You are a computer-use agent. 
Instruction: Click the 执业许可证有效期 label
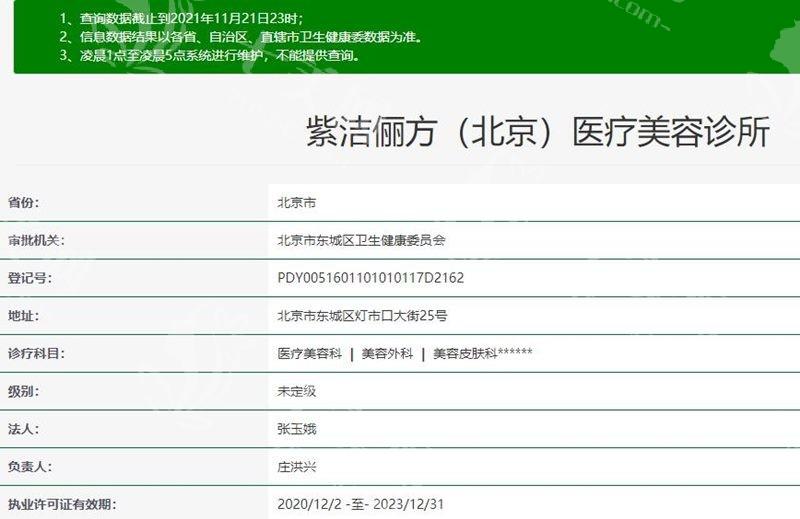click(62, 505)
